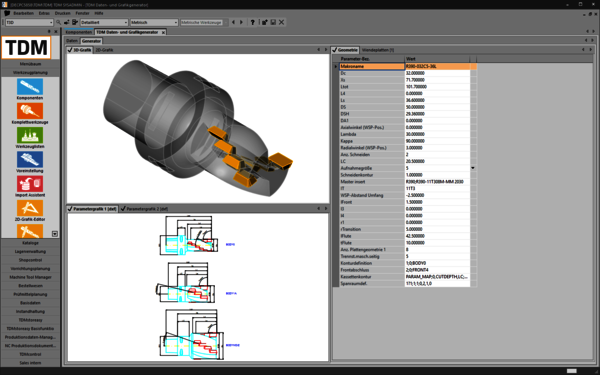This screenshot has width=600, height=375.
Task: Toggle the 3D-Grafik tab checkbox
Action: [x=70, y=50]
